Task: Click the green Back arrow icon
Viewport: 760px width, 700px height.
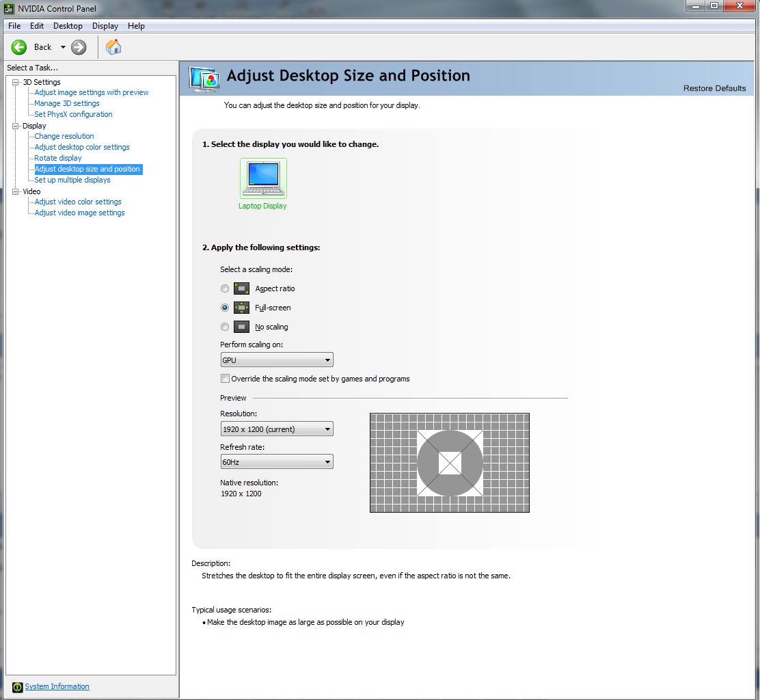Action: coord(19,47)
